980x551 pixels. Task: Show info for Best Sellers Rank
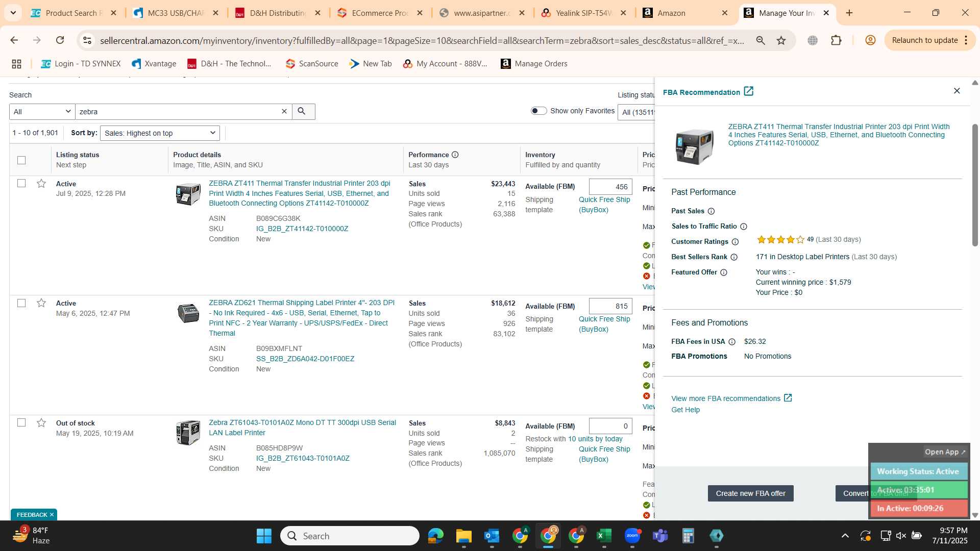pos(734,257)
